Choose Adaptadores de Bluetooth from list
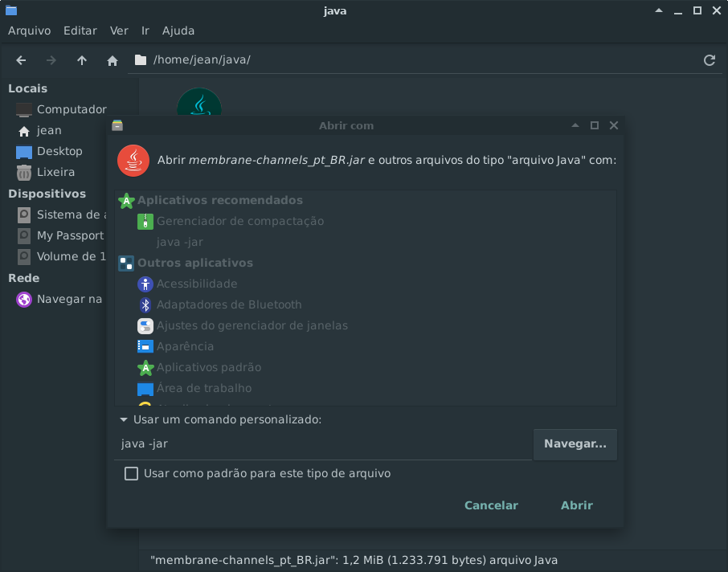This screenshot has height=572, width=728. click(229, 304)
